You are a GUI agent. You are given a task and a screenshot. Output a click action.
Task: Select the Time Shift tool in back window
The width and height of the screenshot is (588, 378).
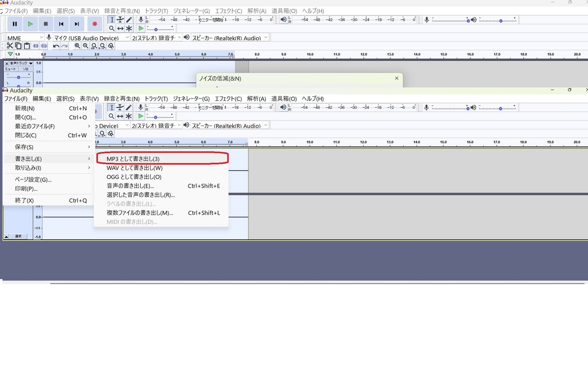tap(120, 28)
